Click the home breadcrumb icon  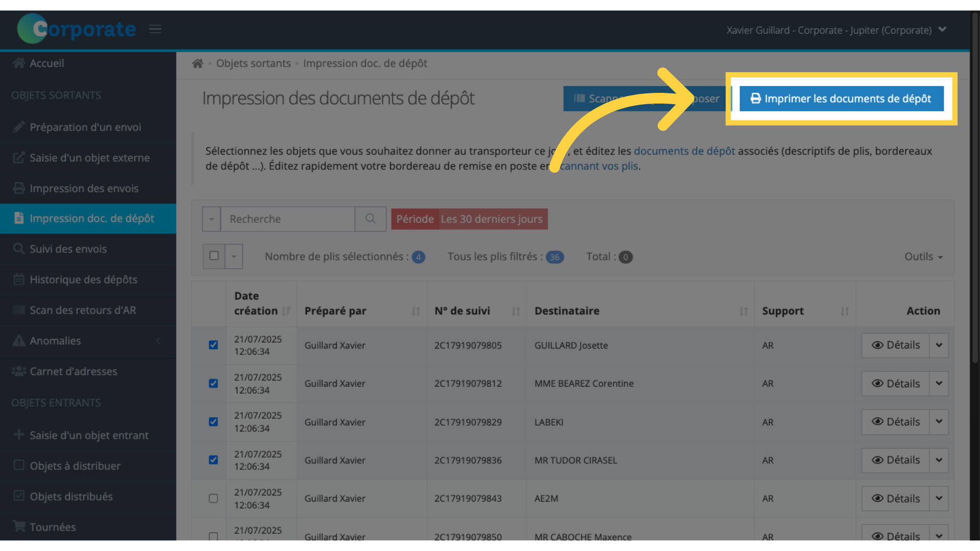(x=198, y=63)
